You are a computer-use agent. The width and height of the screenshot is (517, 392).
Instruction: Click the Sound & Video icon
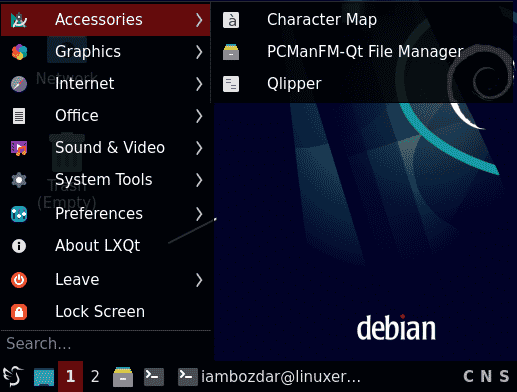click(x=19, y=148)
